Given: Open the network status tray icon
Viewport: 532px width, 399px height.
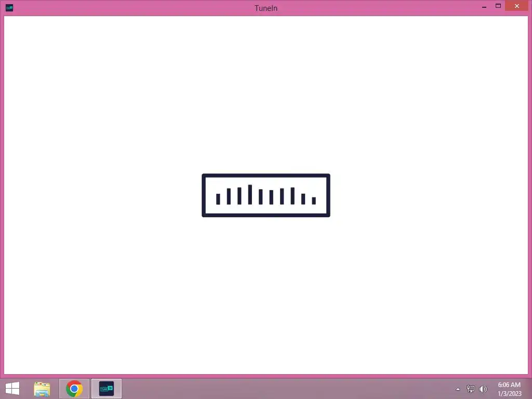Looking at the screenshot, I should [471, 389].
